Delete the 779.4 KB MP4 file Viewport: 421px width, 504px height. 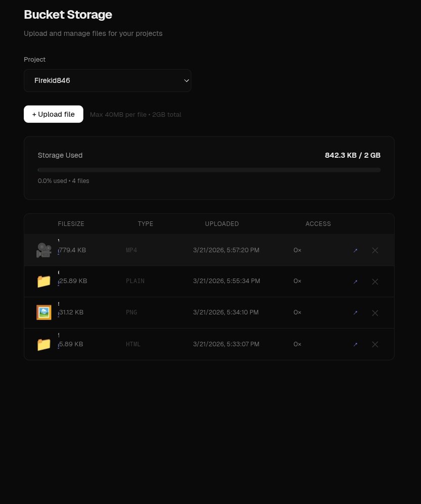375,250
